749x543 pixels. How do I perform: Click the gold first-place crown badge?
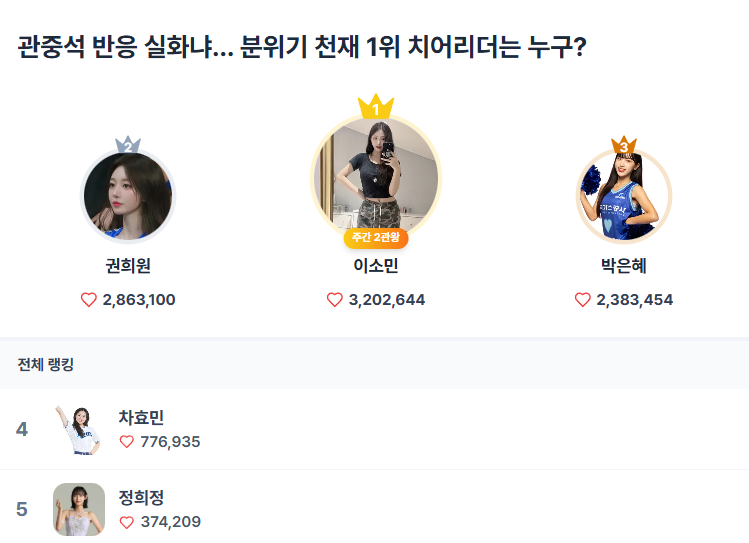376,106
